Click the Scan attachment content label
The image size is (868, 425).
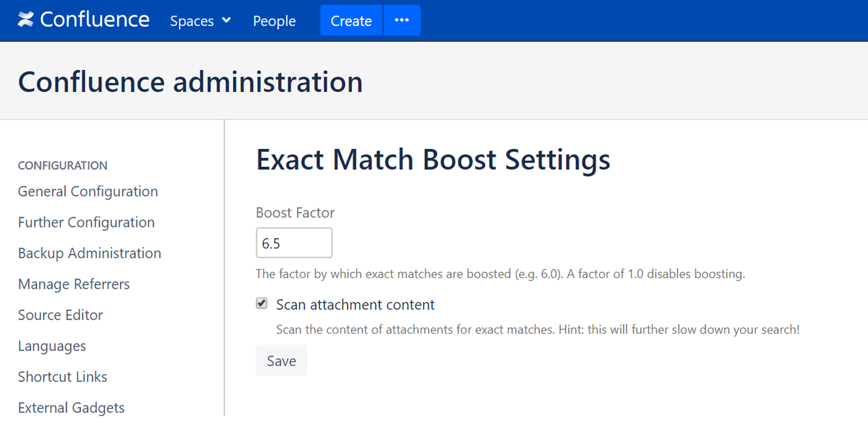click(x=355, y=305)
